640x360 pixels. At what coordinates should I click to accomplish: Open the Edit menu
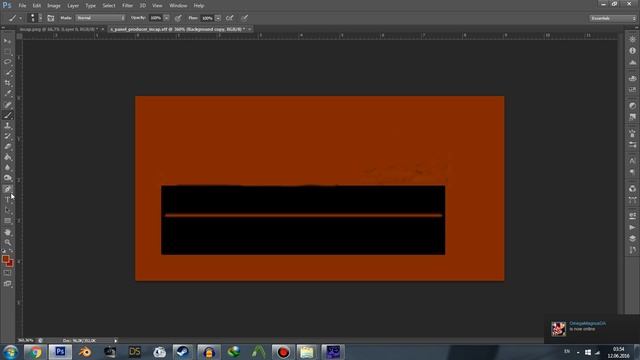[37, 6]
